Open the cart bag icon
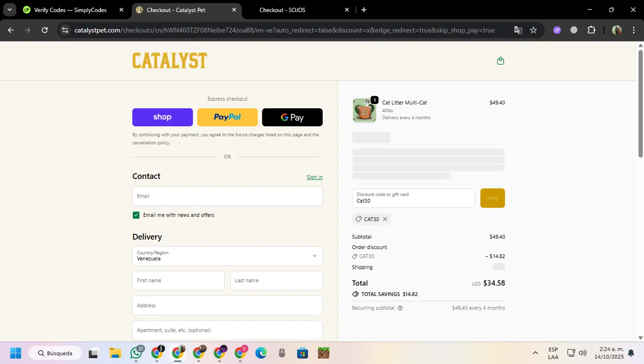Viewport: 644px width, 364px height. click(500, 61)
